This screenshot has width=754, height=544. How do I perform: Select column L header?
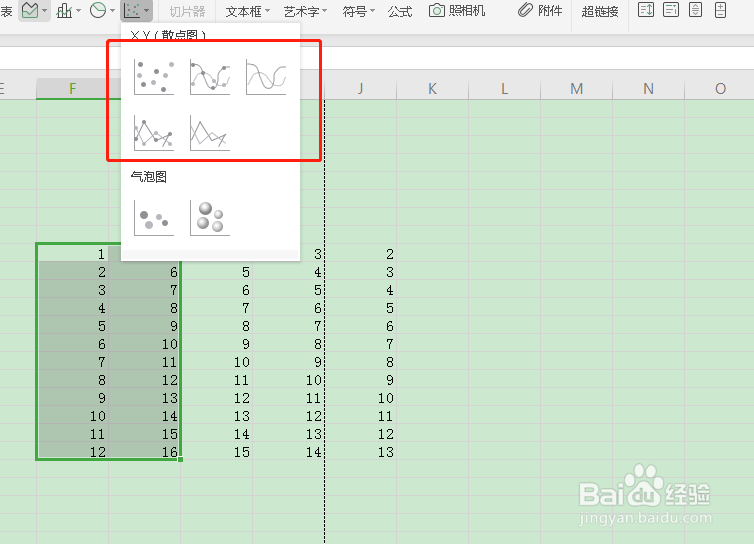coord(504,89)
